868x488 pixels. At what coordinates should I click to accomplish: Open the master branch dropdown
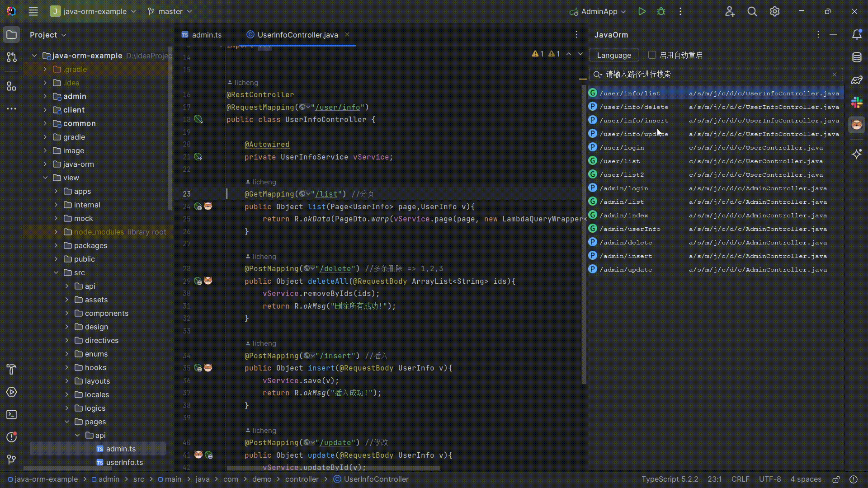coord(169,11)
